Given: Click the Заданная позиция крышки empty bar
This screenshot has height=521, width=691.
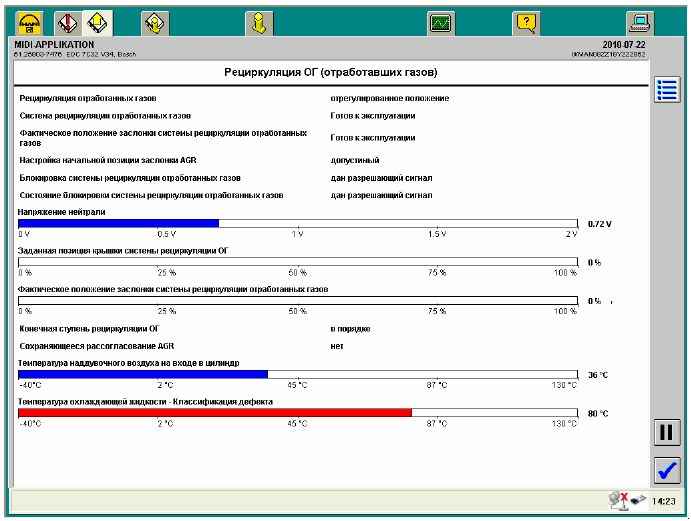Looking at the screenshot, I should click(x=298, y=262).
